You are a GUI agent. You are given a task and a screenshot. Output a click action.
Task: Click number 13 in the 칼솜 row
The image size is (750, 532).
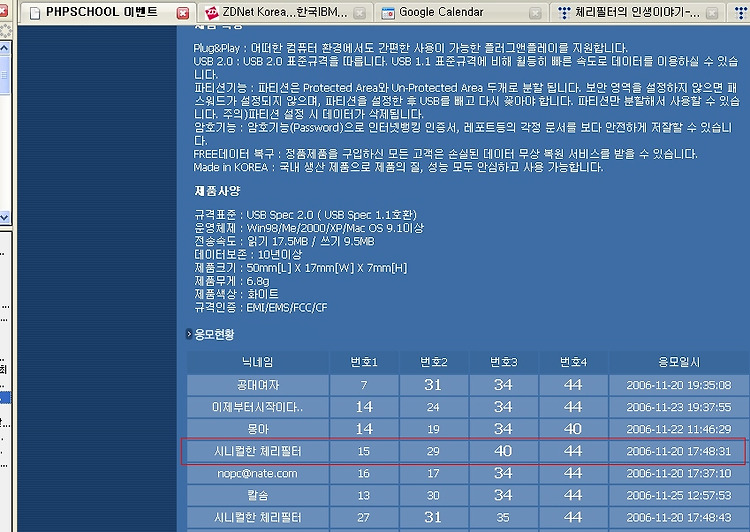[364, 495]
